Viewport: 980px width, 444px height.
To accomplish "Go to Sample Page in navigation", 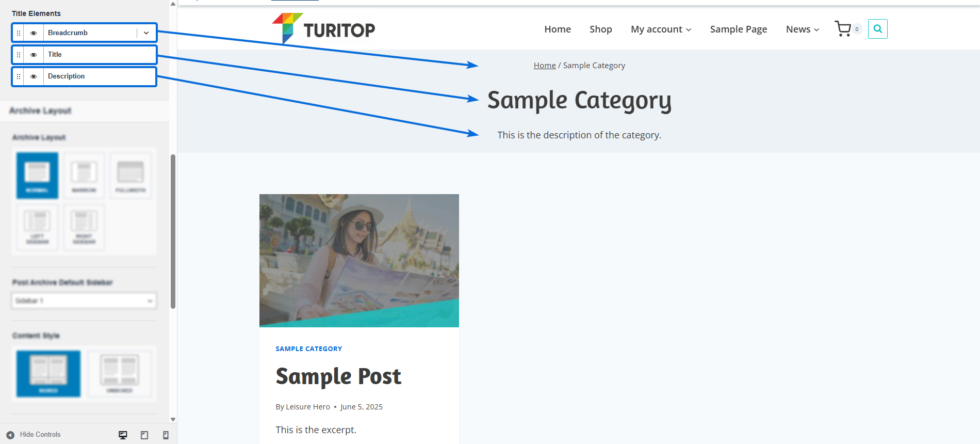I will [x=738, y=29].
